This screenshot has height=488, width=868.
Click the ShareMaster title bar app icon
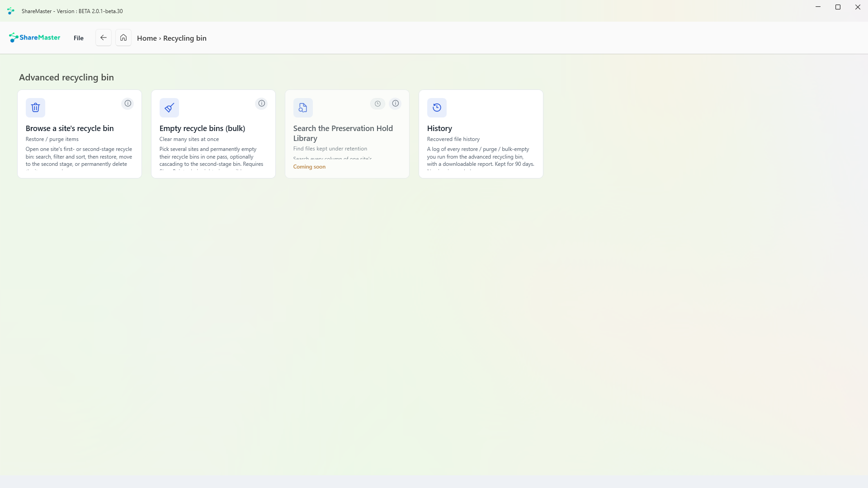pyautogui.click(x=11, y=11)
